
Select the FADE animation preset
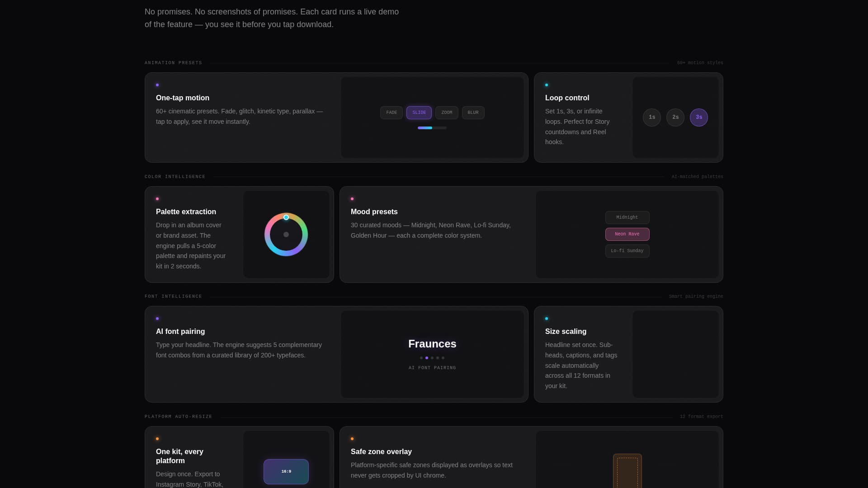pos(391,113)
